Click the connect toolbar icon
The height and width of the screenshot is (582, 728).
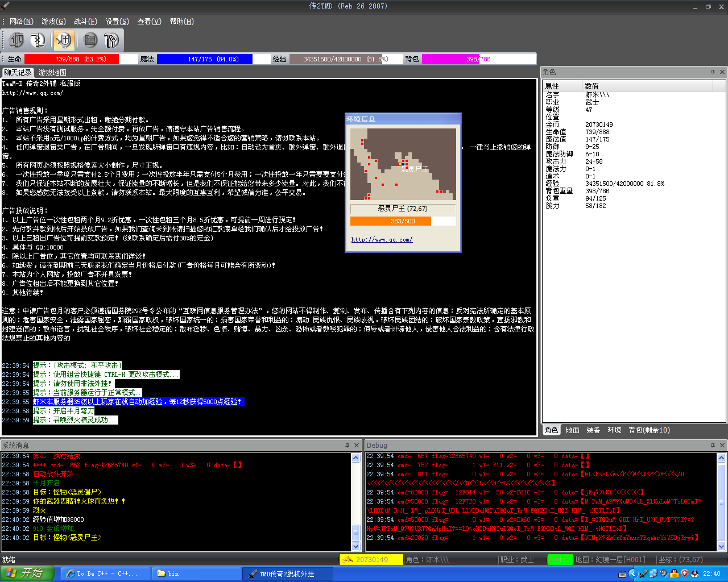coord(16,40)
